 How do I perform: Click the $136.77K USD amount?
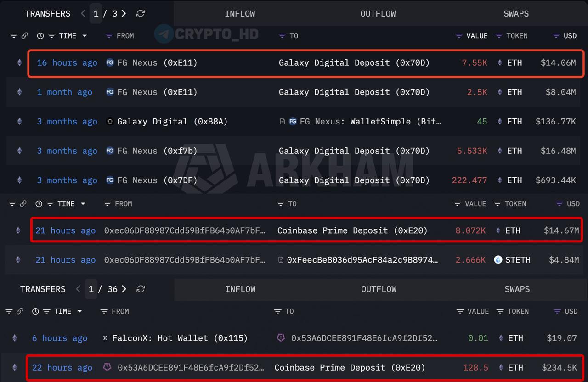pos(556,121)
